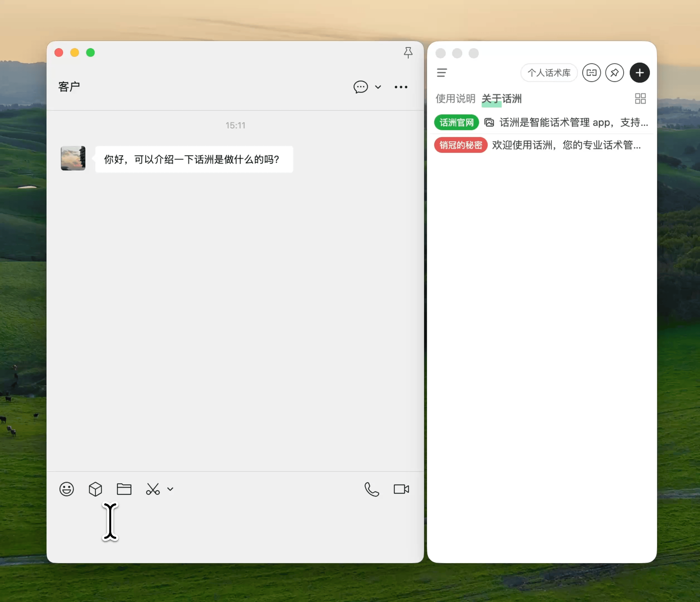Image resolution: width=700 pixels, height=602 pixels.
Task: Click the 15:11 timestamp
Action: click(235, 125)
